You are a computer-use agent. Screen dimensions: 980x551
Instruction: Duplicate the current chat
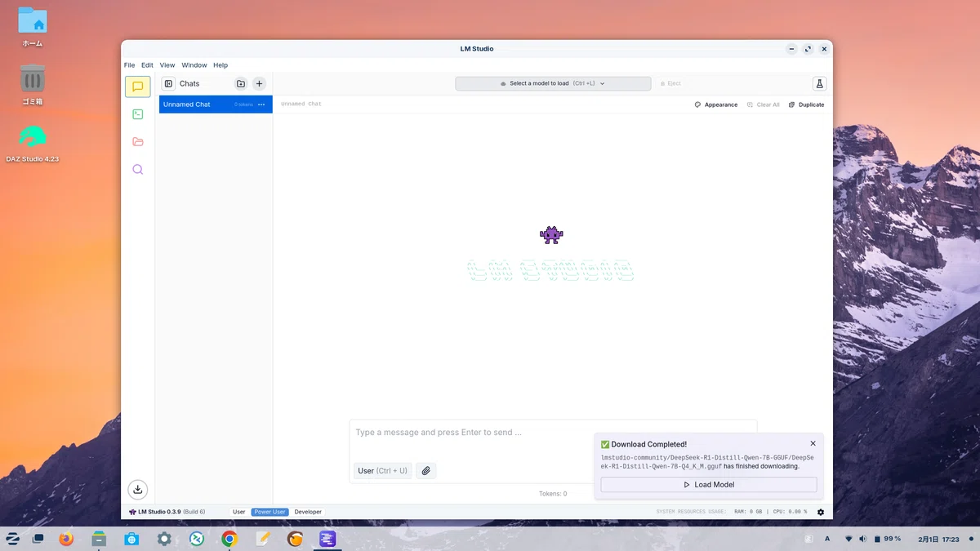coord(807,104)
